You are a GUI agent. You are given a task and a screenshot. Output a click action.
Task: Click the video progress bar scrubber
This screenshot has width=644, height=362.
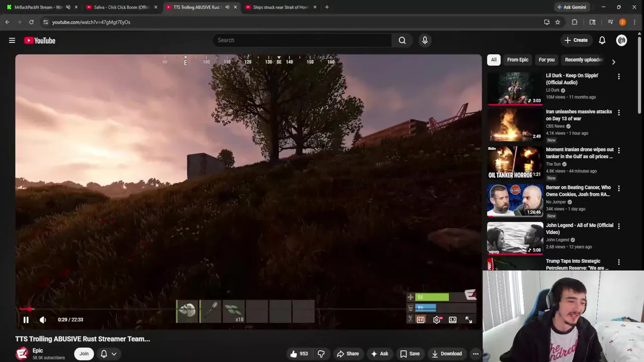29,309
